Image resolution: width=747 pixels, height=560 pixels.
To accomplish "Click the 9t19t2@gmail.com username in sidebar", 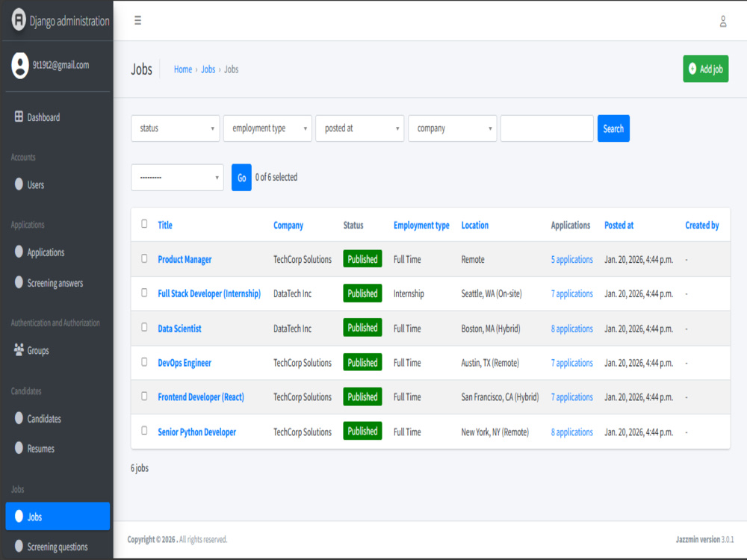I will tap(61, 65).
